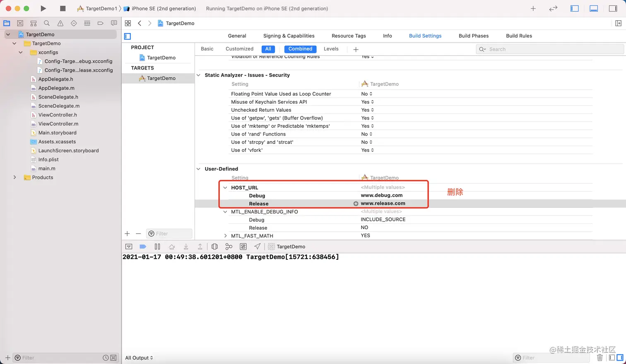
Task: Show console pane toggle
Action: 620,357
